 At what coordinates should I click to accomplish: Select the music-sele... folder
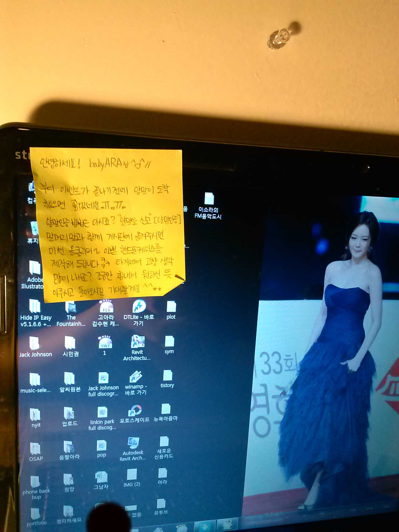(35, 383)
